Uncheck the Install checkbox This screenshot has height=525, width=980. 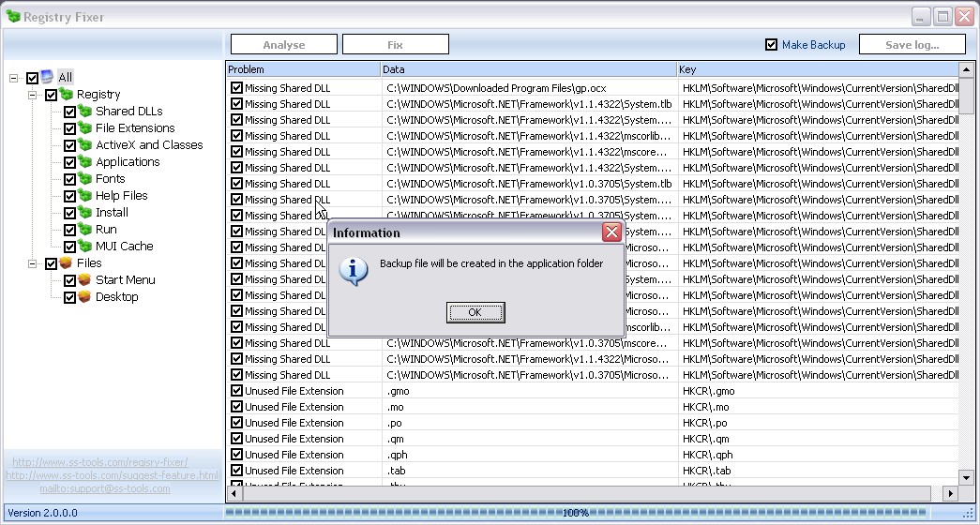(x=70, y=213)
